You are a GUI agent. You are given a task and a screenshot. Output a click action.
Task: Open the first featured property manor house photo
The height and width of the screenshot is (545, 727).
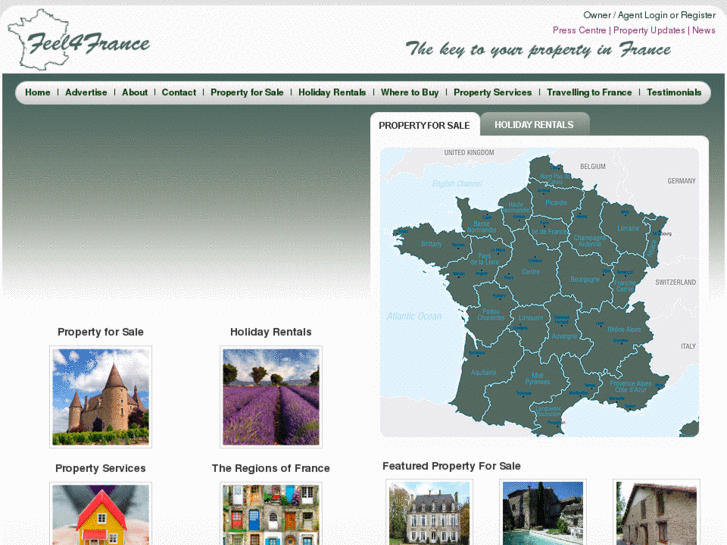(x=429, y=512)
